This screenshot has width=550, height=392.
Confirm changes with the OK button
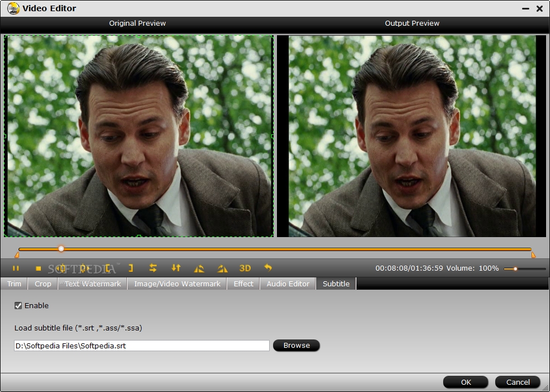466,382
